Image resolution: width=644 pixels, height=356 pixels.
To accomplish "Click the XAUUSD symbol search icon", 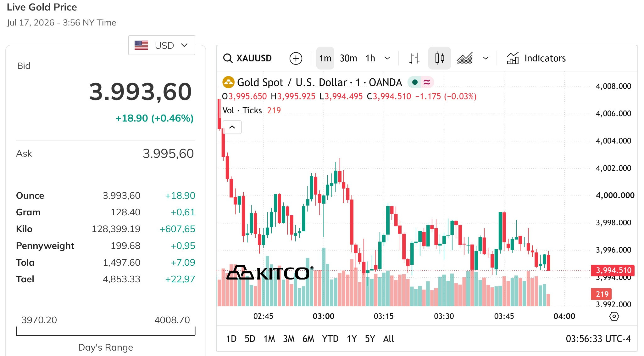I will [x=227, y=58].
